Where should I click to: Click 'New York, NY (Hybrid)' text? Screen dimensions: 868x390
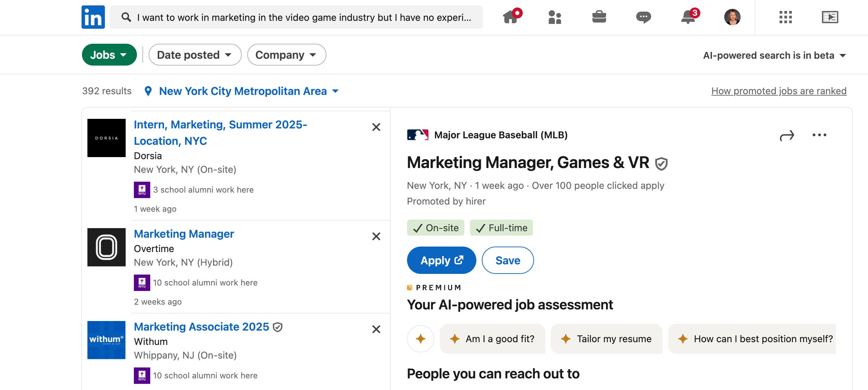[183, 263]
